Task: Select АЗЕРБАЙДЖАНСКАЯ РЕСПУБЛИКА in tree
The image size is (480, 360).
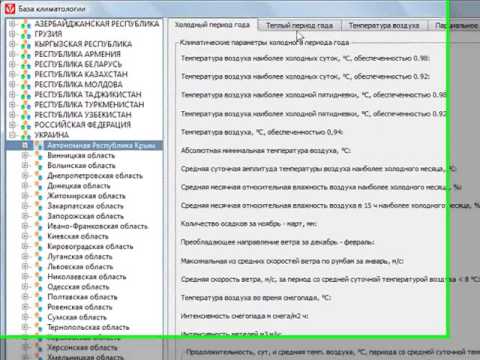Action: coord(97,24)
